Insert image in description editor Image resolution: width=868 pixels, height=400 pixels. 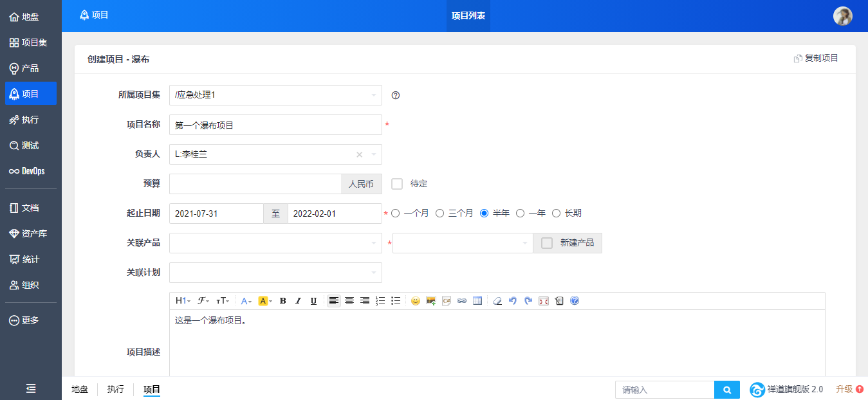click(x=431, y=300)
